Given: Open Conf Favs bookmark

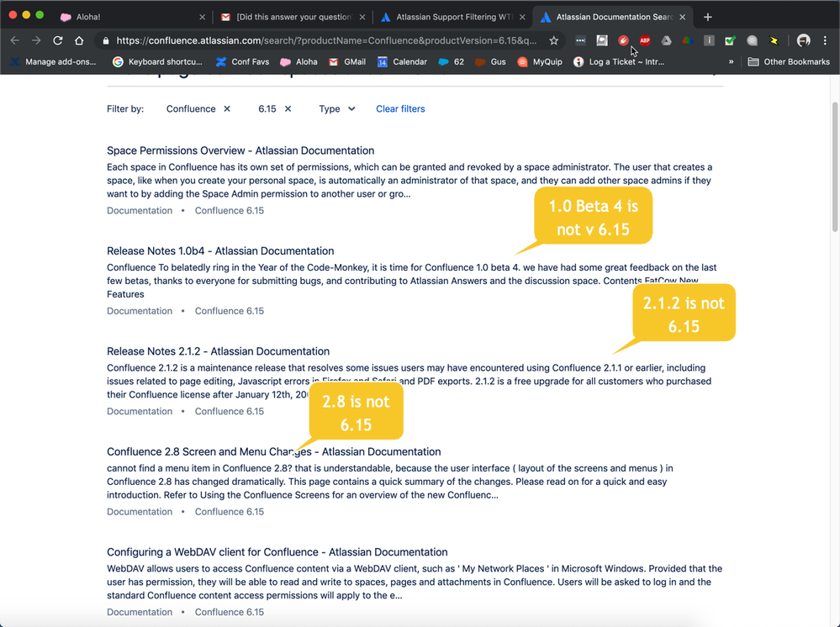Looking at the screenshot, I should (242, 61).
